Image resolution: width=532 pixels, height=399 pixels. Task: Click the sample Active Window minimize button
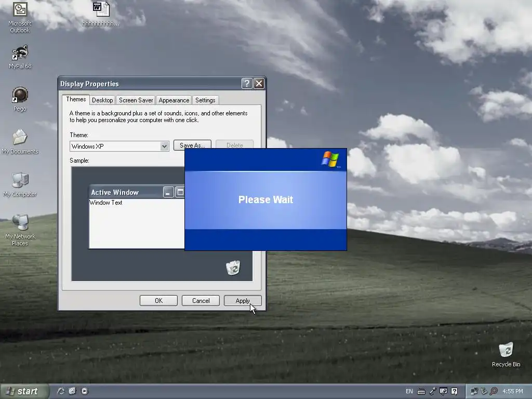click(168, 192)
